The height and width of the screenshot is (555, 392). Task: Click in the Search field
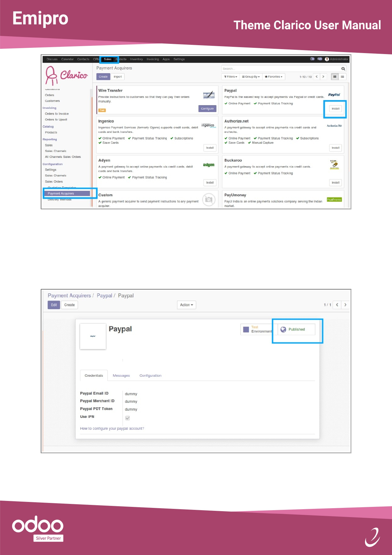click(281, 69)
